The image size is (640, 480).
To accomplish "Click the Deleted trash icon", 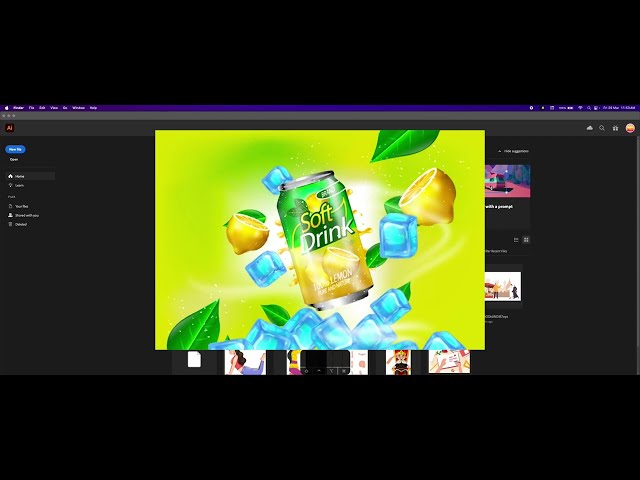I will click(x=11, y=224).
